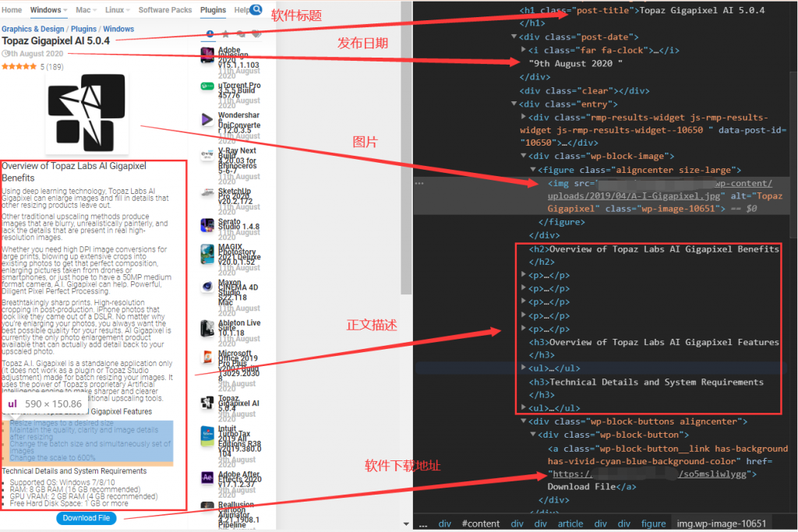Screen dimensions: 798x532
Task: Click the Topaz Gigapixel logo image thumbnail
Action: tap(87, 112)
